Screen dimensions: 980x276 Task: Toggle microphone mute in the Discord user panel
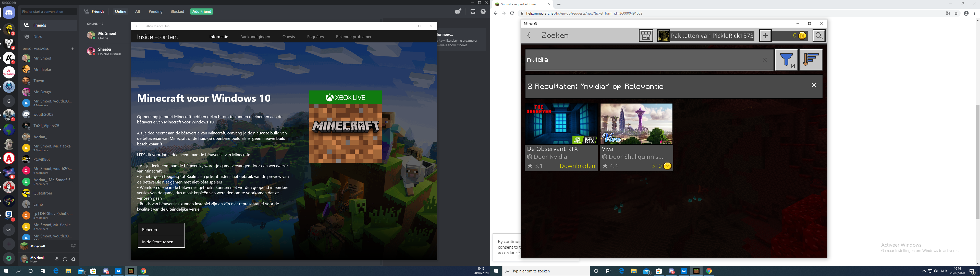coord(57,259)
